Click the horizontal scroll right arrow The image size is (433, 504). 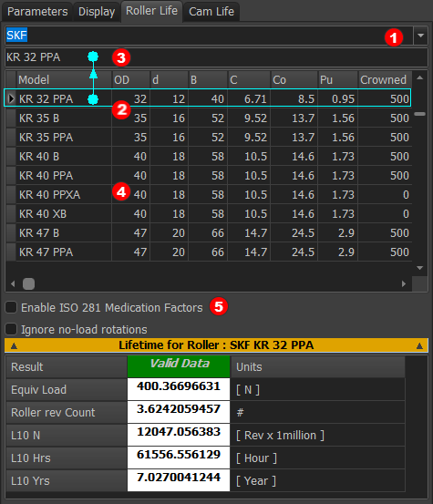[404, 283]
